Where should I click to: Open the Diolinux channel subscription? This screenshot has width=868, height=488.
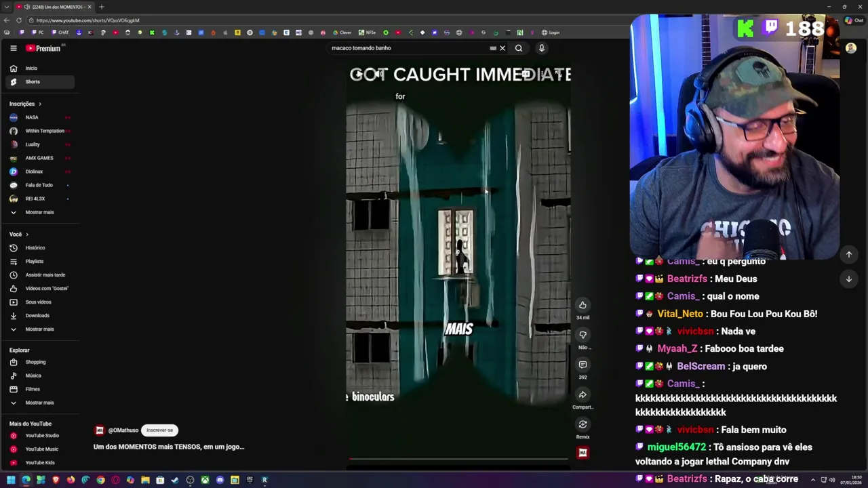[39, 171]
